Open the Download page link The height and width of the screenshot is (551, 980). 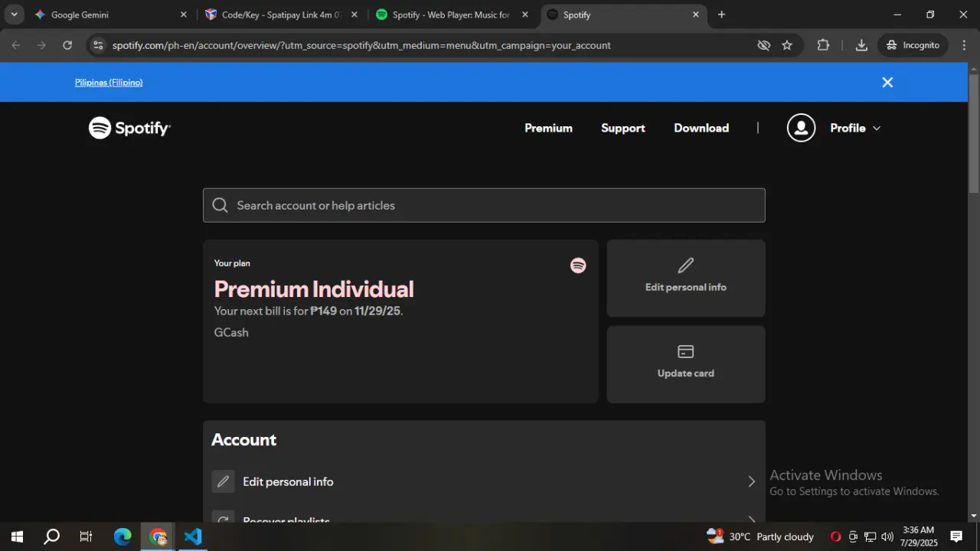701,128
